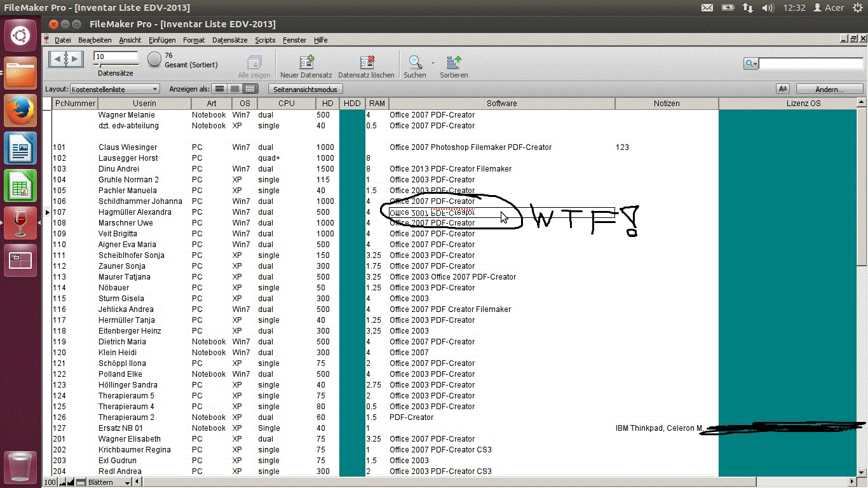Click the zoom in mountain icon
The height and width of the screenshot is (488, 868).
point(71,483)
